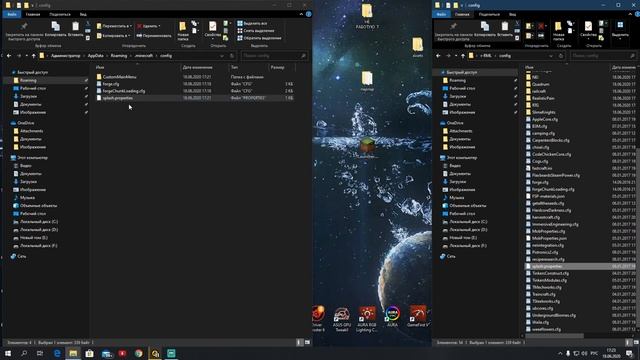Image resolution: width=640 pixels, height=360 pixels.
Task: Switch to details view in left window status bar
Action: 299,342
